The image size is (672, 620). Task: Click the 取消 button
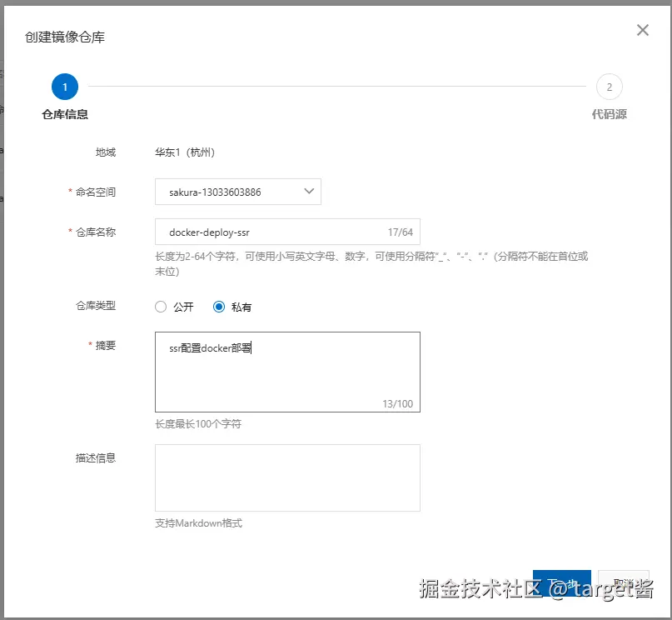click(624, 583)
